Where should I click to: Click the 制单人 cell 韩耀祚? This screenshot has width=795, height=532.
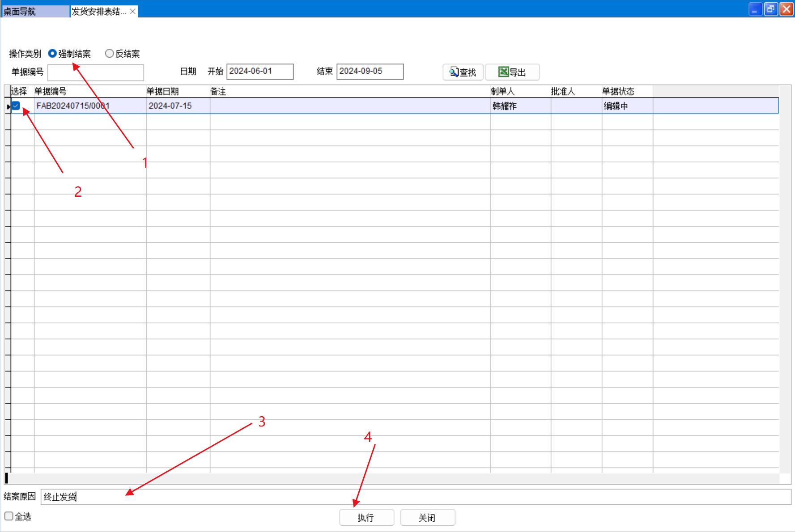(505, 106)
